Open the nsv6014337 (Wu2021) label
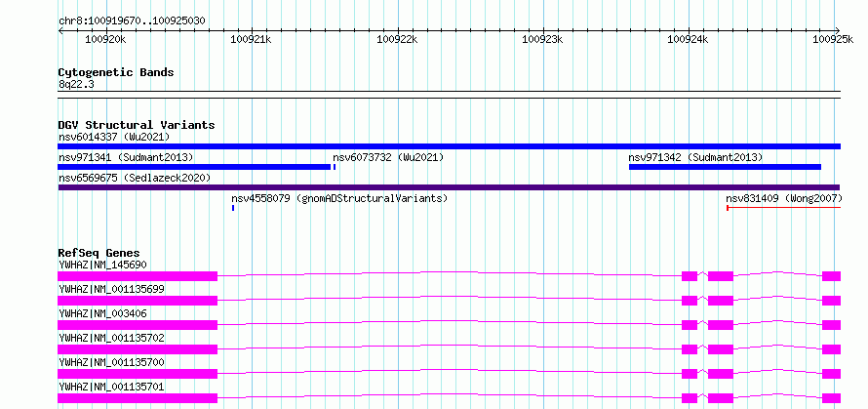 pos(114,137)
